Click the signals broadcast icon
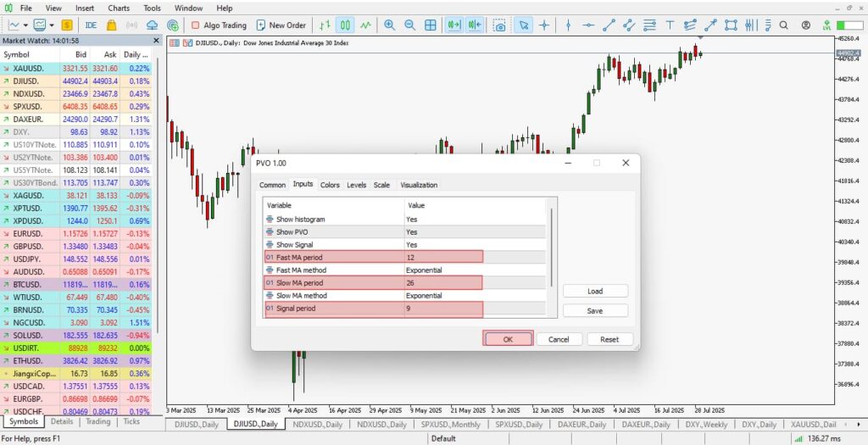The height and width of the screenshot is (445, 868). point(131,25)
